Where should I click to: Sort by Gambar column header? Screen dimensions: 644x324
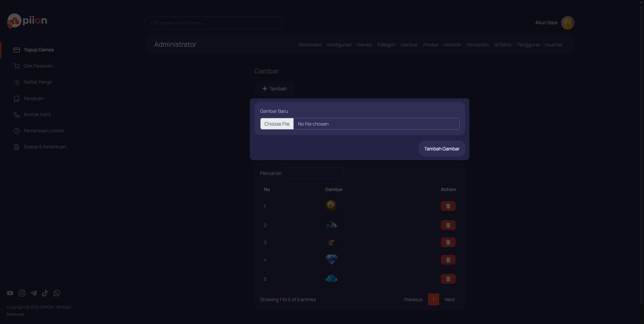coord(334,189)
